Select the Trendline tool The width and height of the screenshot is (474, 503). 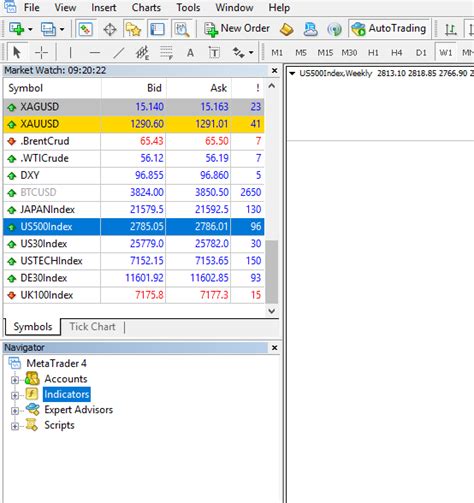pyautogui.click(x=119, y=53)
